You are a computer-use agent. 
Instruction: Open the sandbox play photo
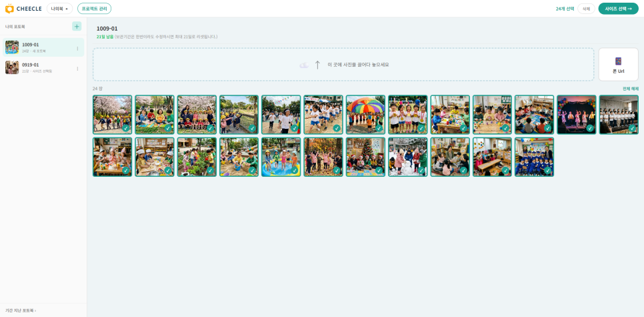[239, 157]
